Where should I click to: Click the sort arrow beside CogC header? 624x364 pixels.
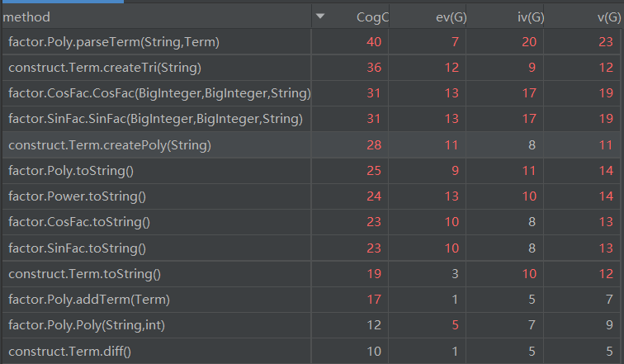pyautogui.click(x=320, y=17)
